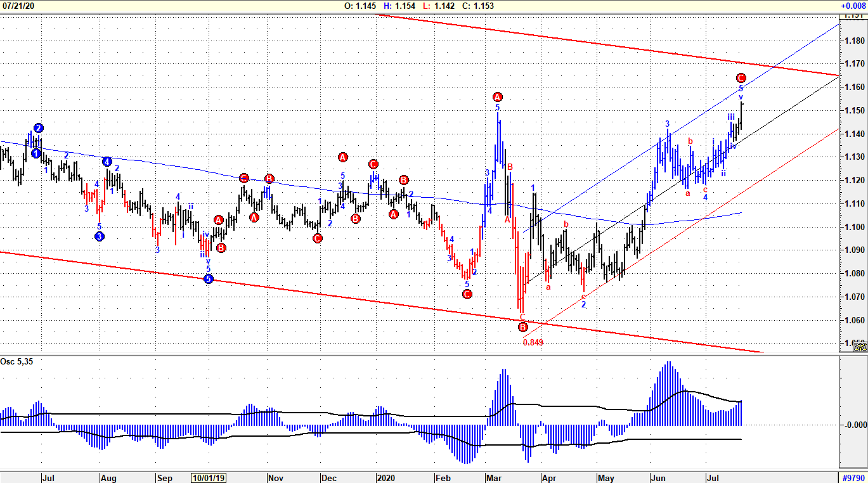This screenshot has width=868, height=483.
Task: Select the blue circled 5 wave label
Action: 209,278
